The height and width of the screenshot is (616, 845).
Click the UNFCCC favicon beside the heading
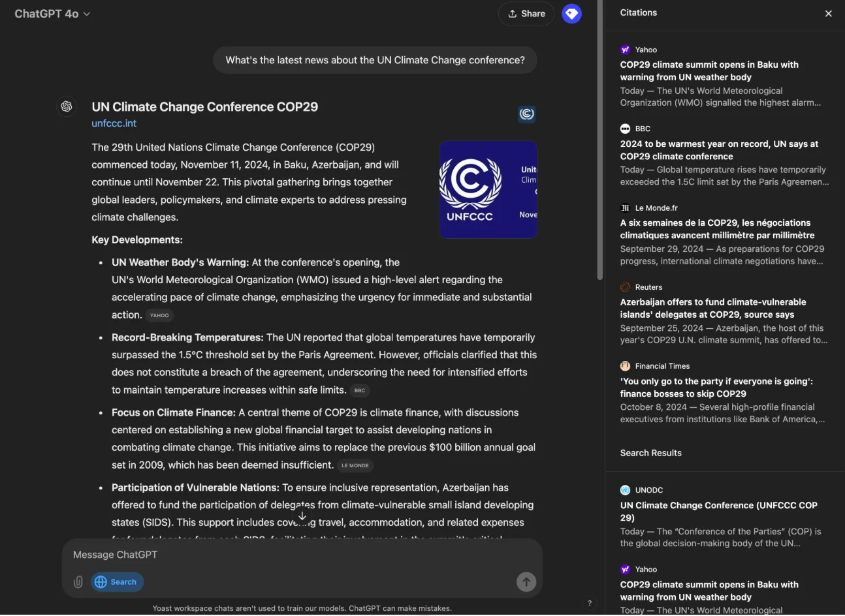526,114
